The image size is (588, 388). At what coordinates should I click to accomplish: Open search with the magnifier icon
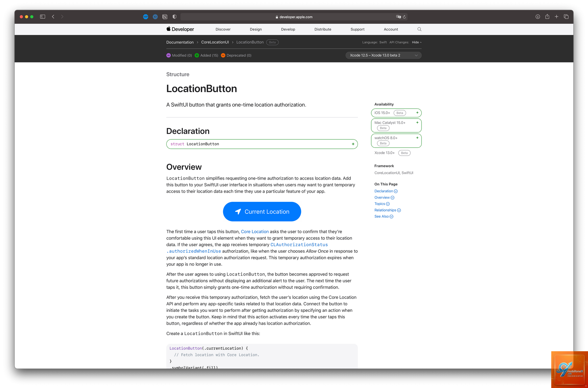tap(419, 29)
